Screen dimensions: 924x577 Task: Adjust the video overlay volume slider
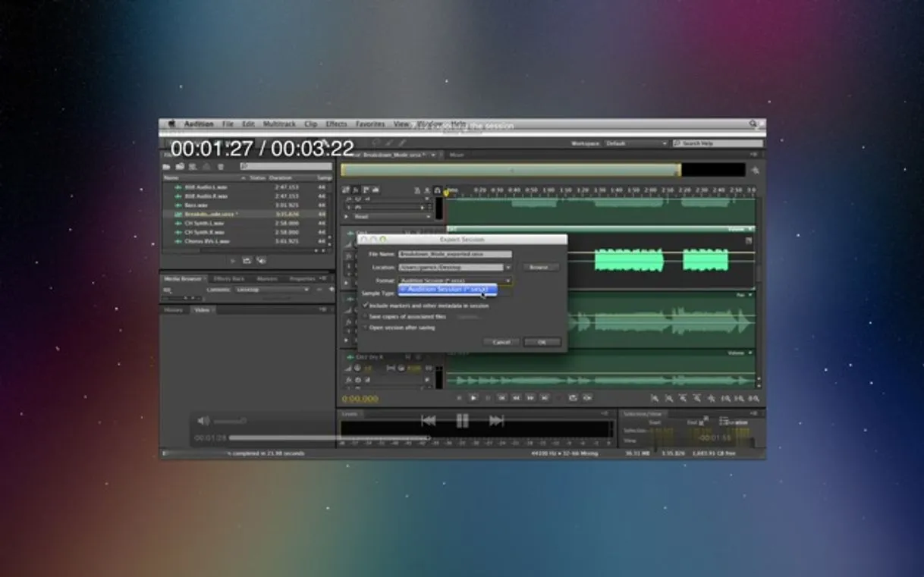[230, 421]
